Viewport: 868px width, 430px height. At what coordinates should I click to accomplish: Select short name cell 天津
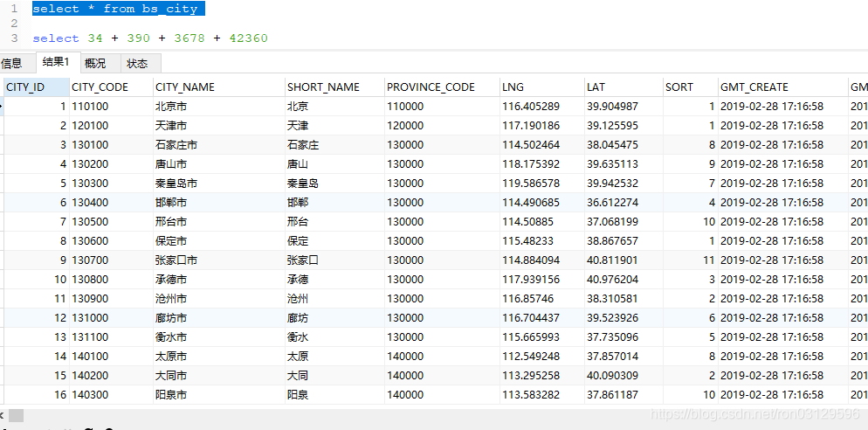pos(334,126)
